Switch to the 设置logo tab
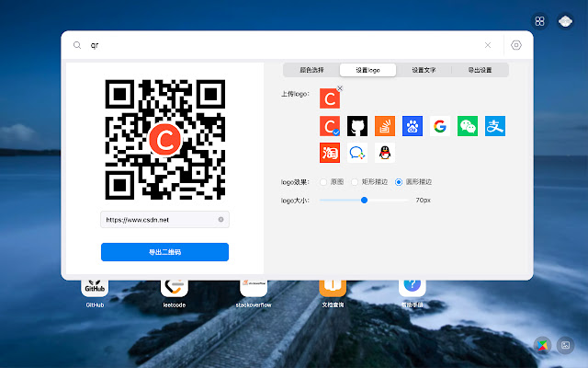588x368 pixels. pos(367,70)
